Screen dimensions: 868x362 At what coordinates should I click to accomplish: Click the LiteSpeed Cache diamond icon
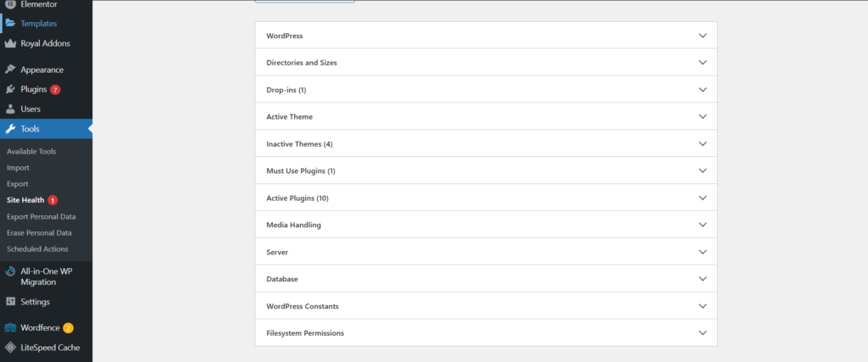[x=10, y=348]
